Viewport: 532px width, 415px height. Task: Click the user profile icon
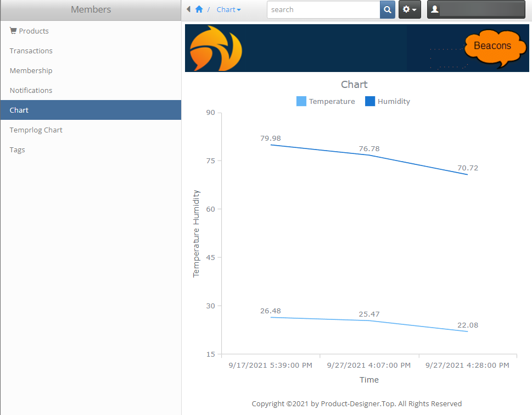click(435, 10)
